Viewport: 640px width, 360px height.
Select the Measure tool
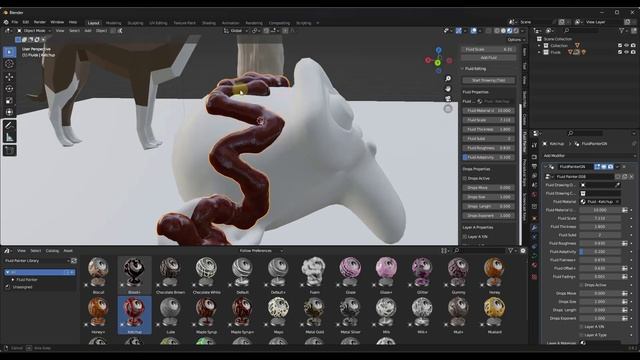point(9,137)
